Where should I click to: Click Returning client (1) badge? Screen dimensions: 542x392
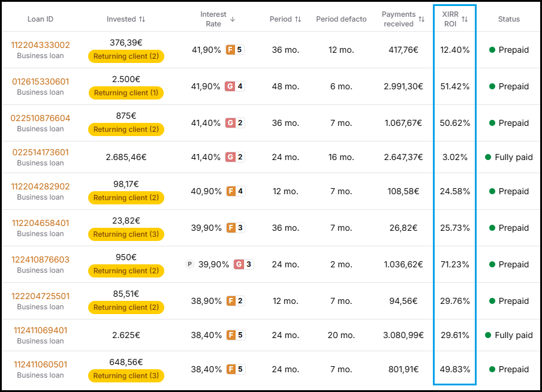pyautogui.click(x=126, y=93)
